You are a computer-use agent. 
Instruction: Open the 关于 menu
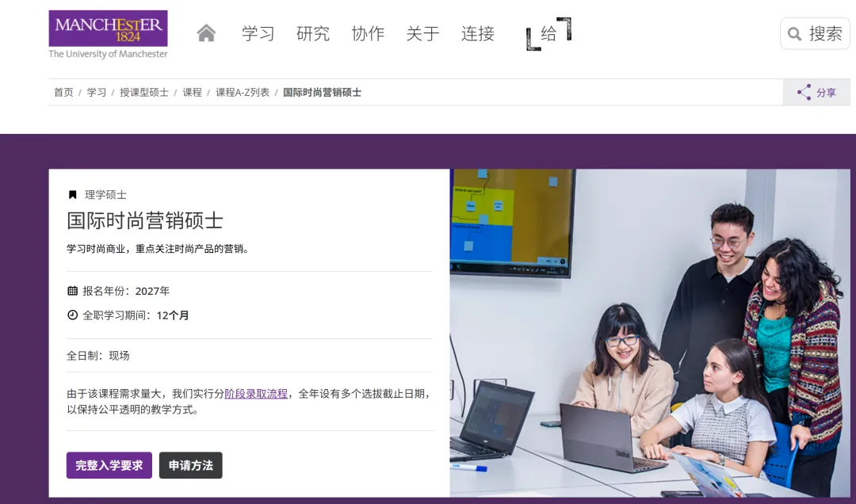tap(422, 33)
